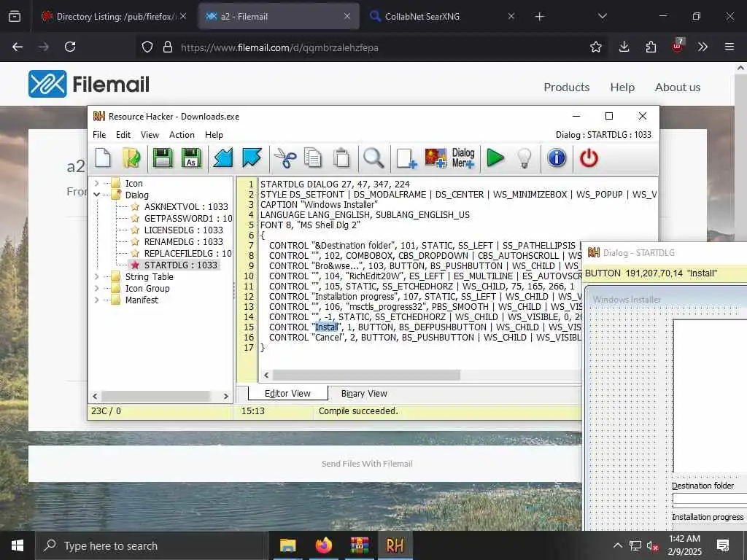The width and height of the screenshot is (747, 560).
Task: Click the uBlock extension icon with badge 7
Action: (x=677, y=46)
